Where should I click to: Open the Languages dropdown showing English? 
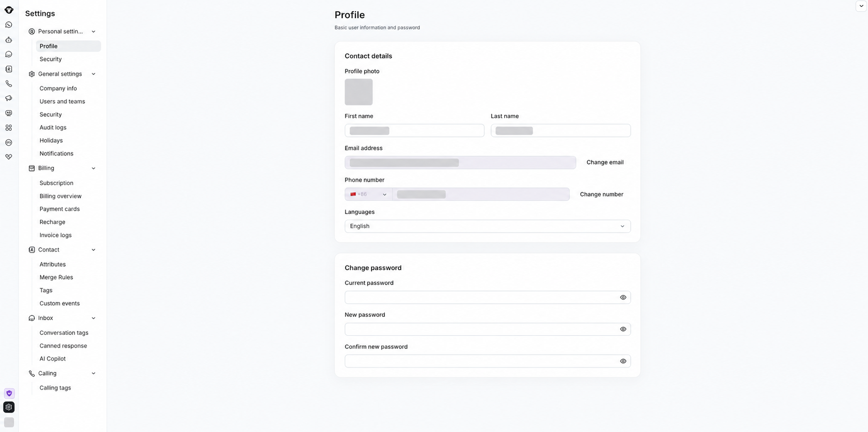[487, 226]
